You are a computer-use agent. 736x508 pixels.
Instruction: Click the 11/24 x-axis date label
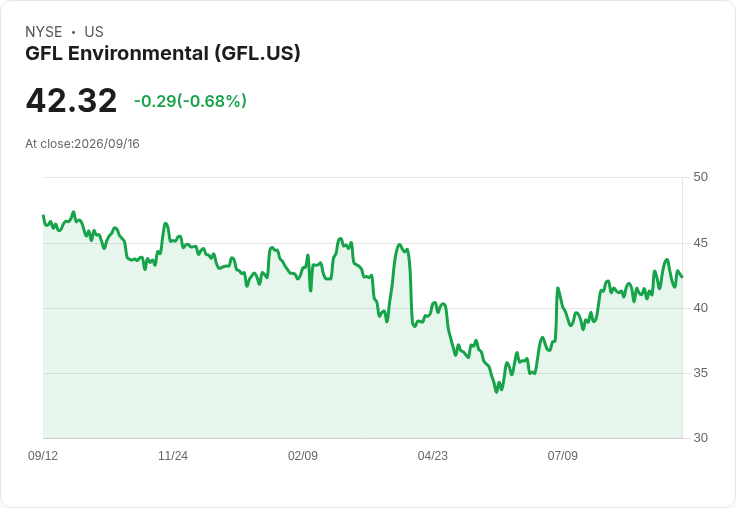click(173, 455)
